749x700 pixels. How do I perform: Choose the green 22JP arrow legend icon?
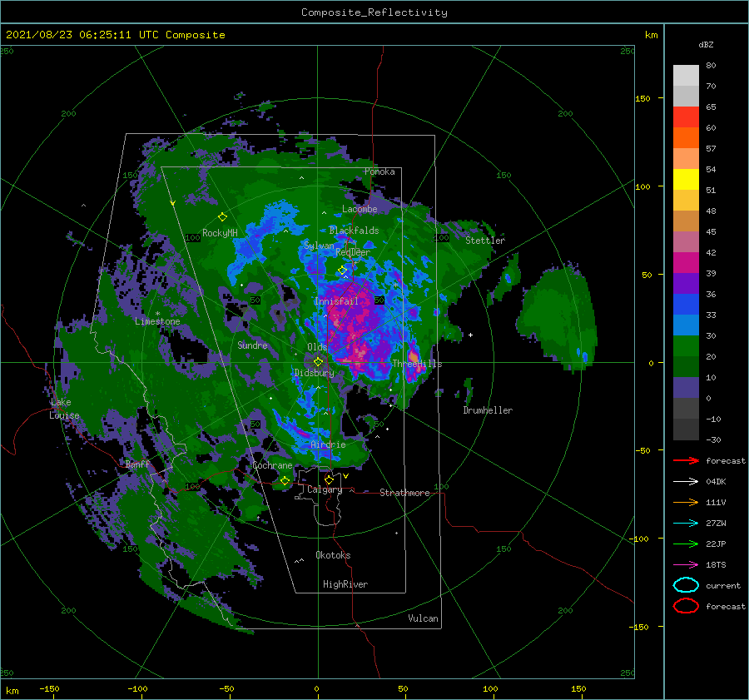(x=686, y=544)
